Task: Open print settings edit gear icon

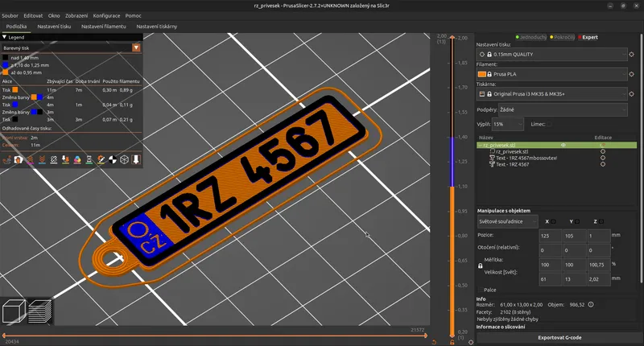Action: click(632, 54)
